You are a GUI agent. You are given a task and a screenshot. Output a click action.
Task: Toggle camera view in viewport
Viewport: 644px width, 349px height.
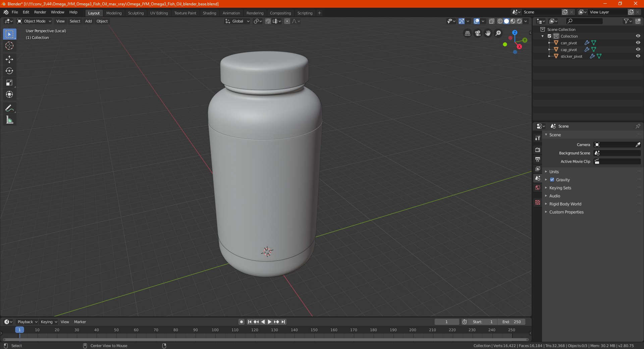click(478, 33)
